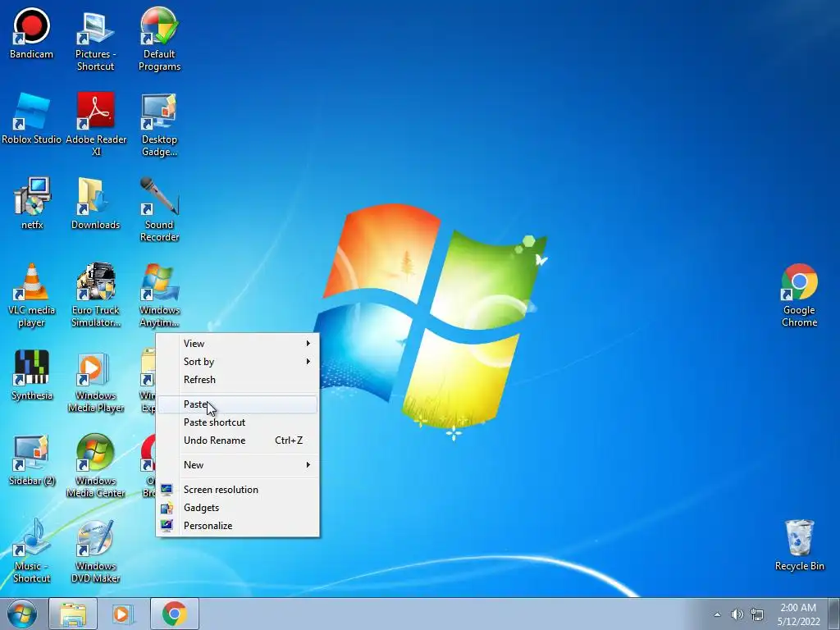Image resolution: width=840 pixels, height=630 pixels.
Task: Choose Paste from the context menu
Action: 237,404
